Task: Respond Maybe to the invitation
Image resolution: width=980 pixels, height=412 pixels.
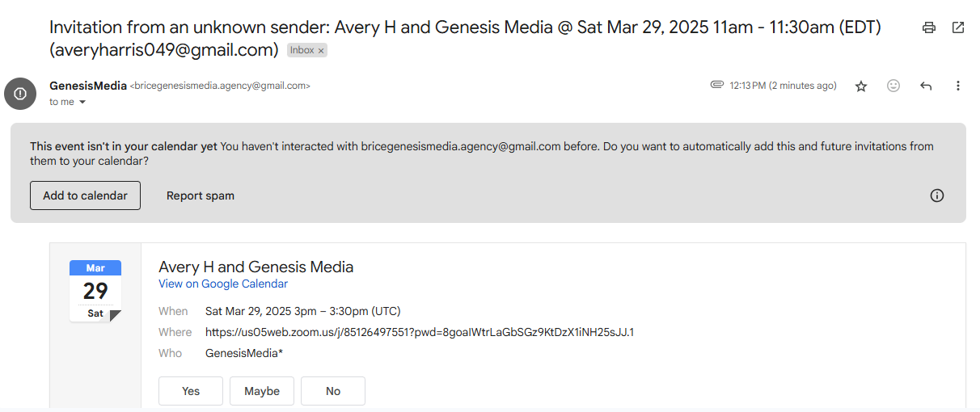Action: click(x=262, y=391)
